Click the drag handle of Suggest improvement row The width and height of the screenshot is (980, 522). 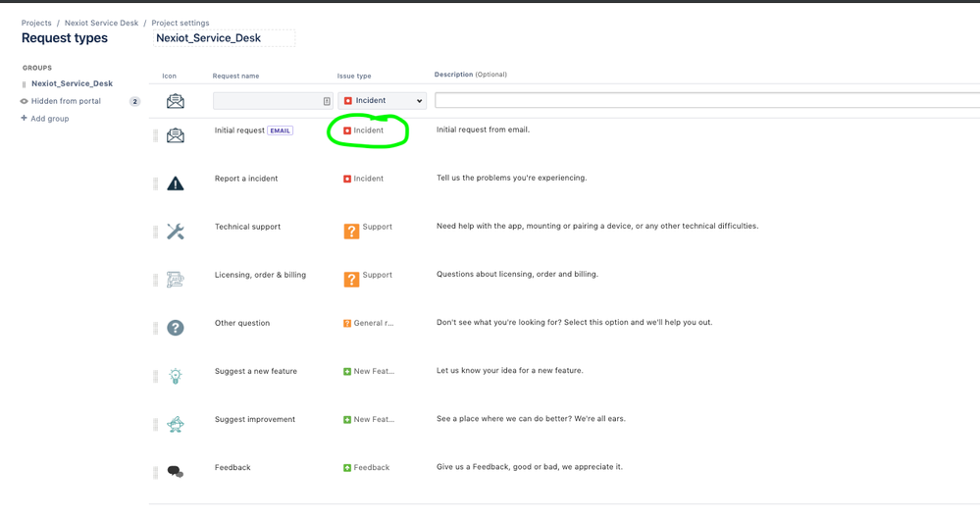[x=156, y=425]
